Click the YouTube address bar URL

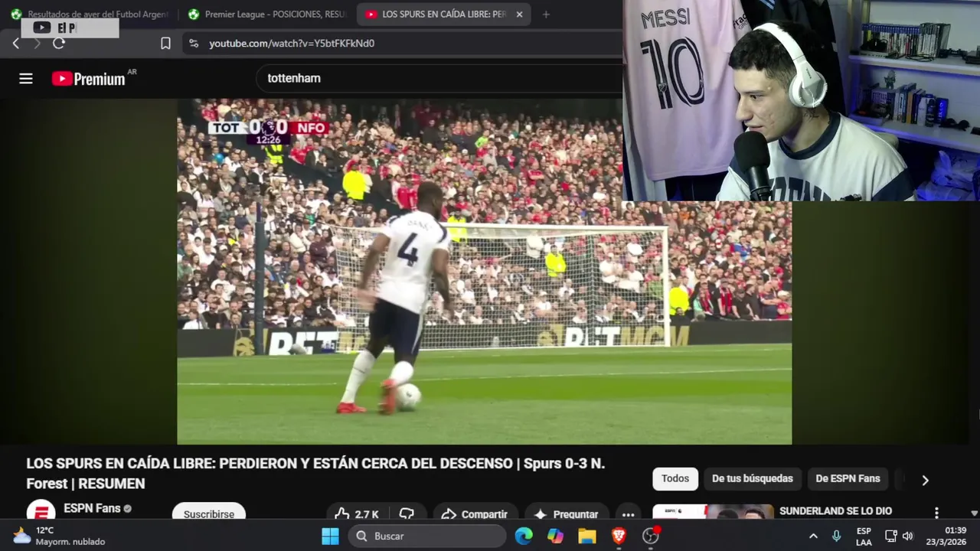[292, 44]
